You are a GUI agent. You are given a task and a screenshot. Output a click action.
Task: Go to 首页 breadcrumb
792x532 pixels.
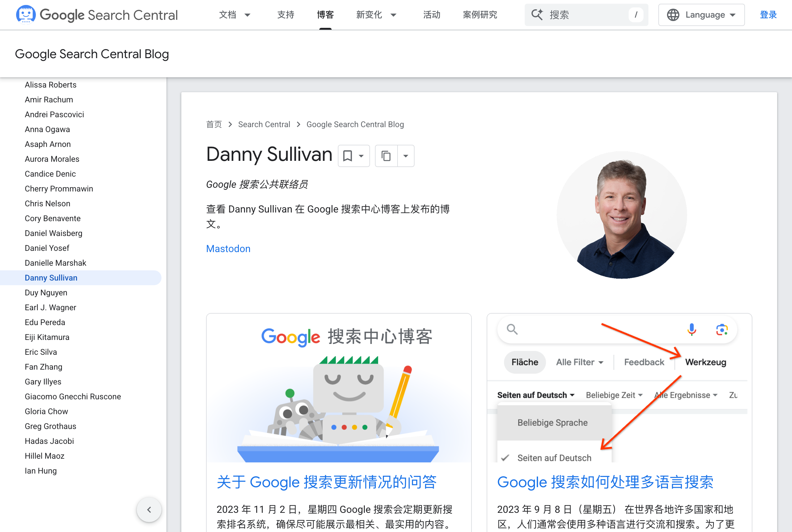coord(214,125)
